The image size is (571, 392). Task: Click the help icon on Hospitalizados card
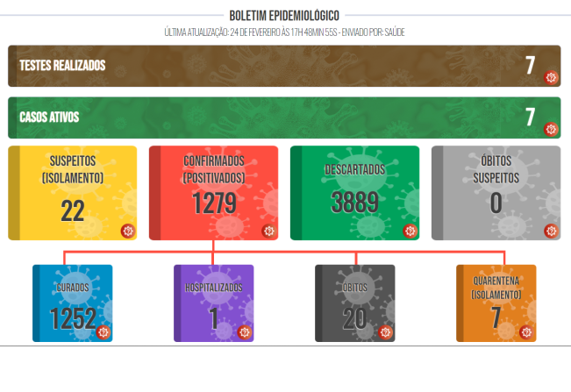[245, 332]
